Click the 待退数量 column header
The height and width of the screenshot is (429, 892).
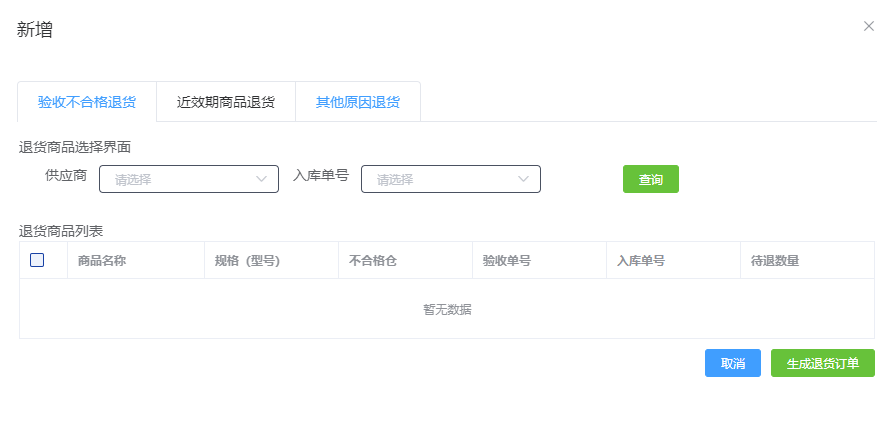coord(775,261)
